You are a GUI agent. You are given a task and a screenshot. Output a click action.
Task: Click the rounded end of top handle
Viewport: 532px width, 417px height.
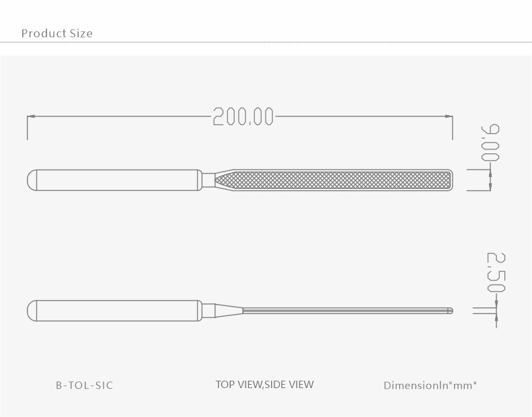[32, 180]
